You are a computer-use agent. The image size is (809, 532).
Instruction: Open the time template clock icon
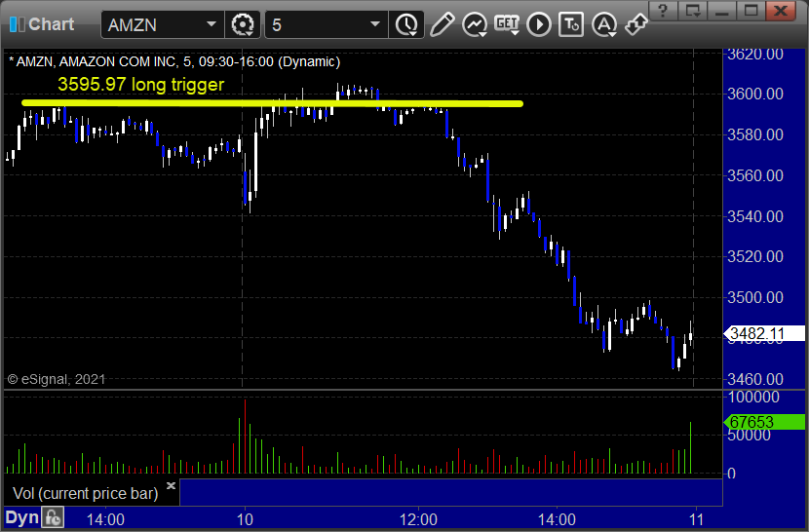click(x=407, y=24)
